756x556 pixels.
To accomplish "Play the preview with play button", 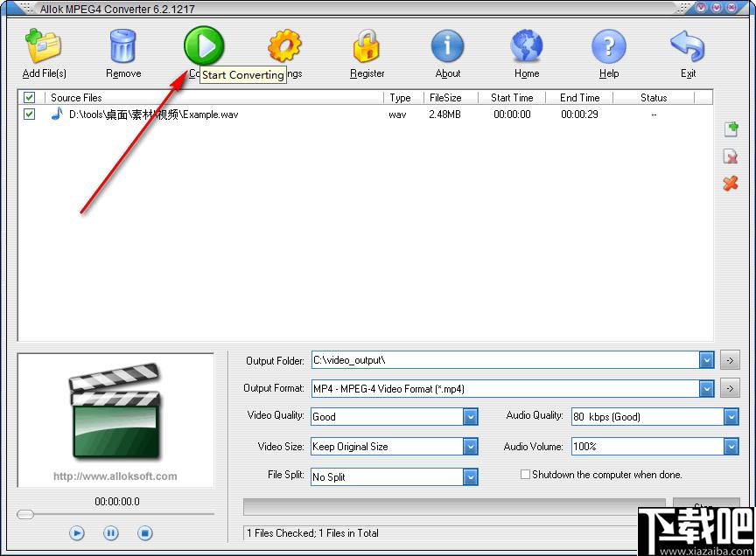I will point(77,533).
